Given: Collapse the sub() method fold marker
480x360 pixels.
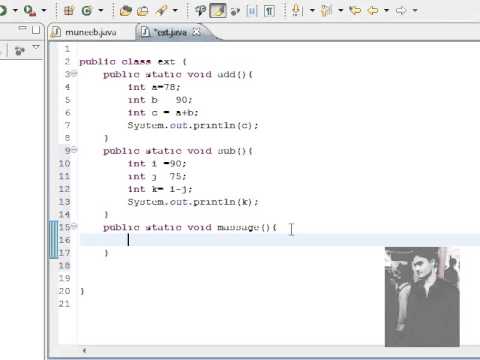Looking at the screenshot, I should pos(74,150).
